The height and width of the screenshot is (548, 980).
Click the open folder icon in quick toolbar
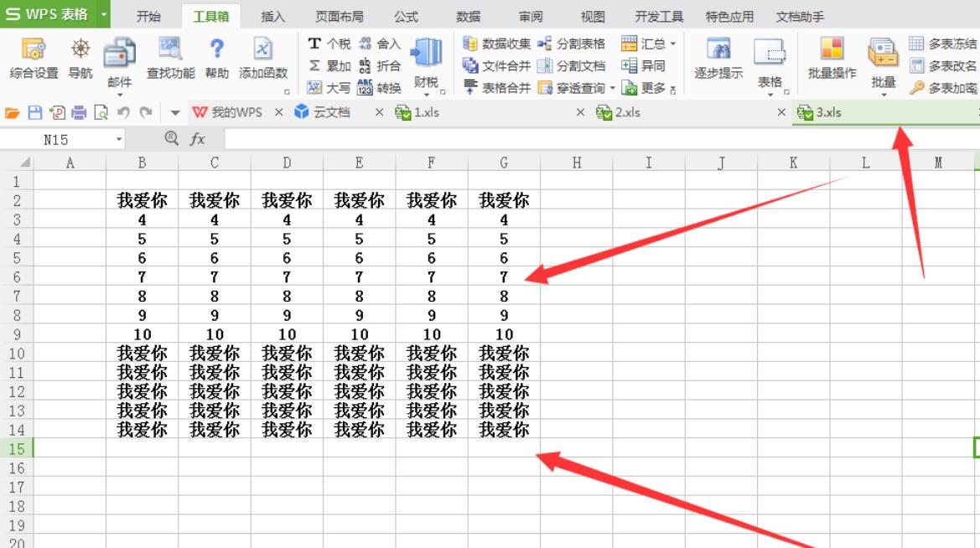pos(12,113)
